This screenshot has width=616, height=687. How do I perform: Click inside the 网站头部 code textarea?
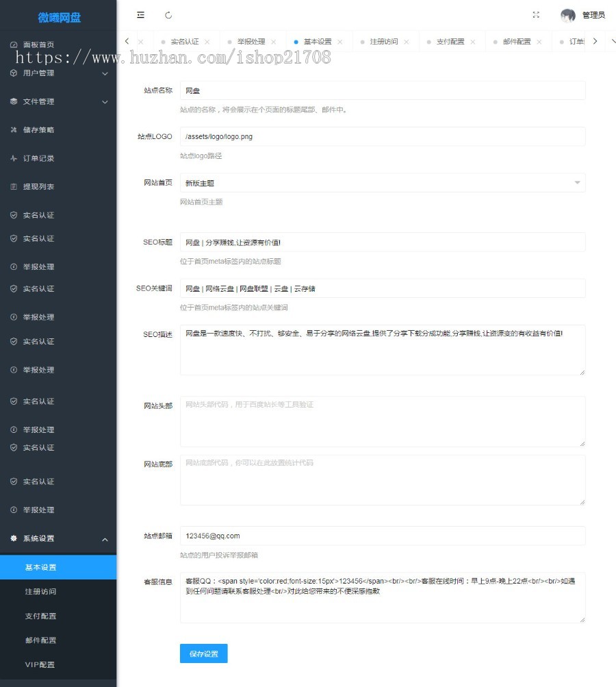(382, 421)
